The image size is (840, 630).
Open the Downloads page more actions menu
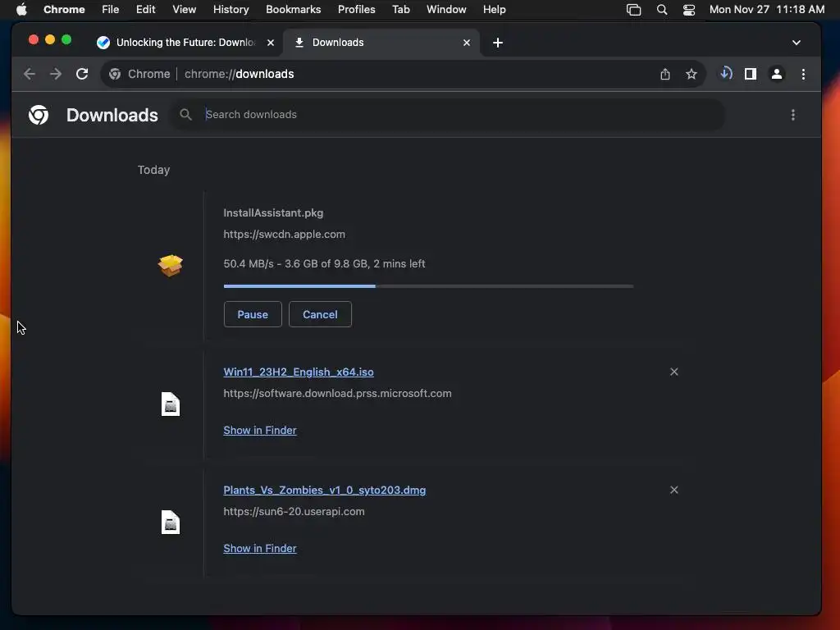(x=793, y=115)
